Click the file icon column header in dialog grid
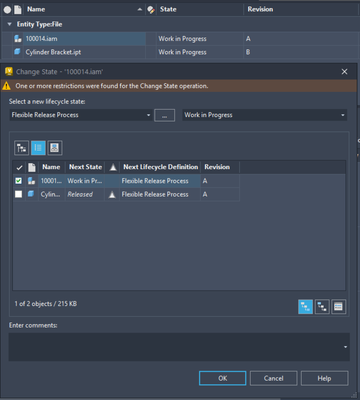 tap(32, 167)
